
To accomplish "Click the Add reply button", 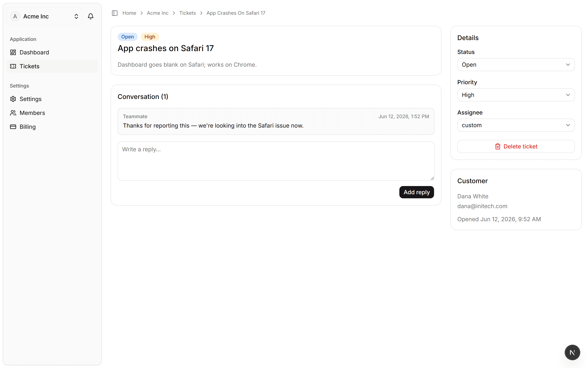I will (x=416, y=192).
